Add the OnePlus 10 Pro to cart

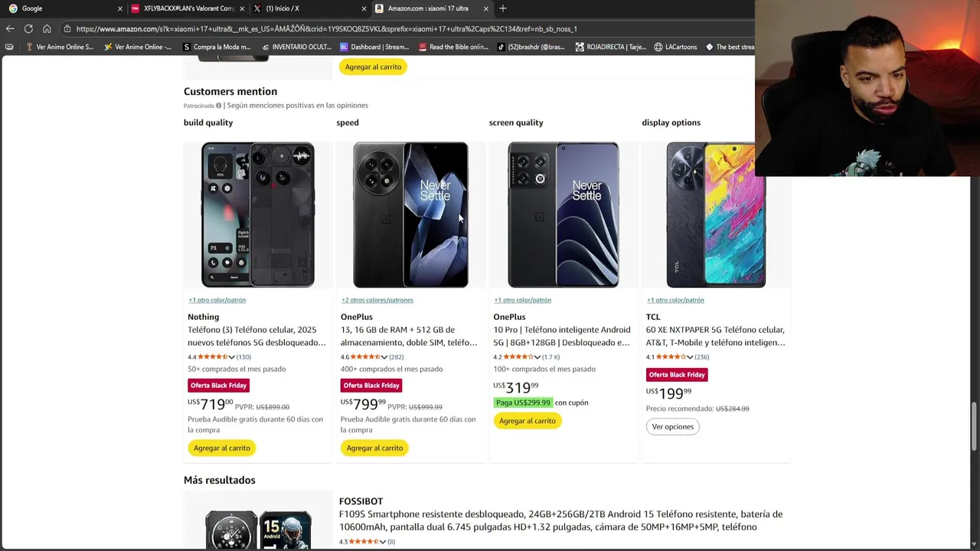[527, 421]
